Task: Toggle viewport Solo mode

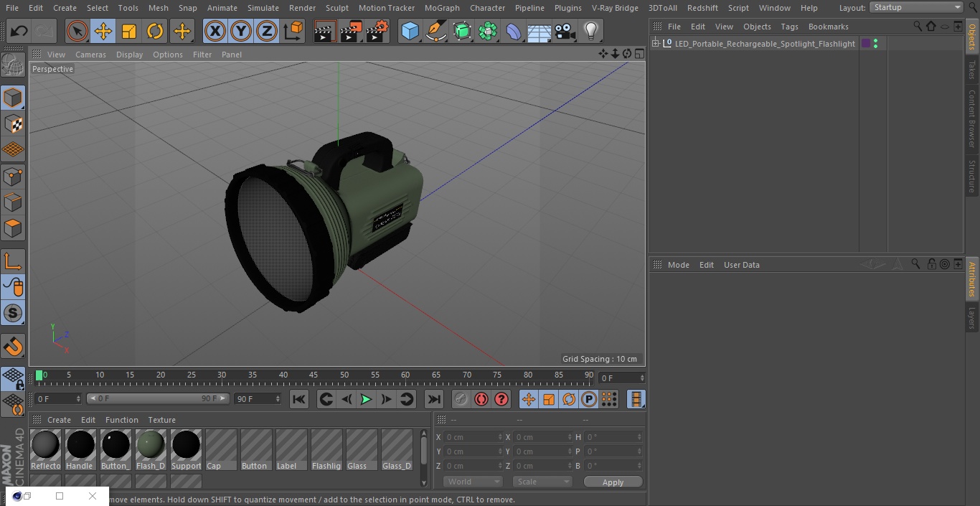Action: 13,313
